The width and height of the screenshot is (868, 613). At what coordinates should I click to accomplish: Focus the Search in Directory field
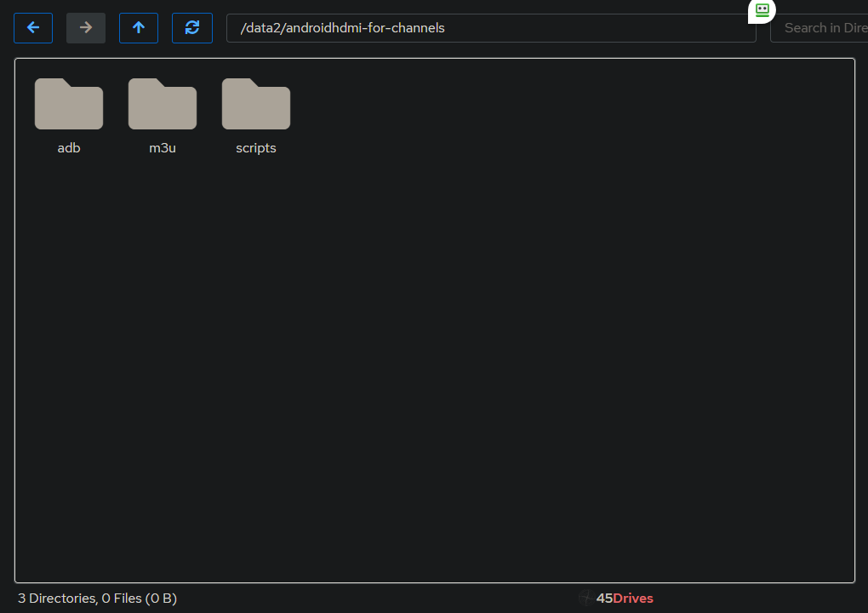coord(821,28)
